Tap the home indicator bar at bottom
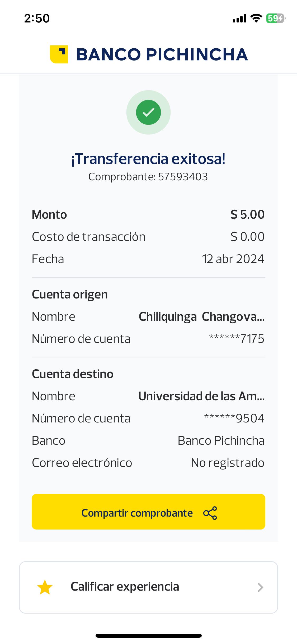 (x=148, y=636)
